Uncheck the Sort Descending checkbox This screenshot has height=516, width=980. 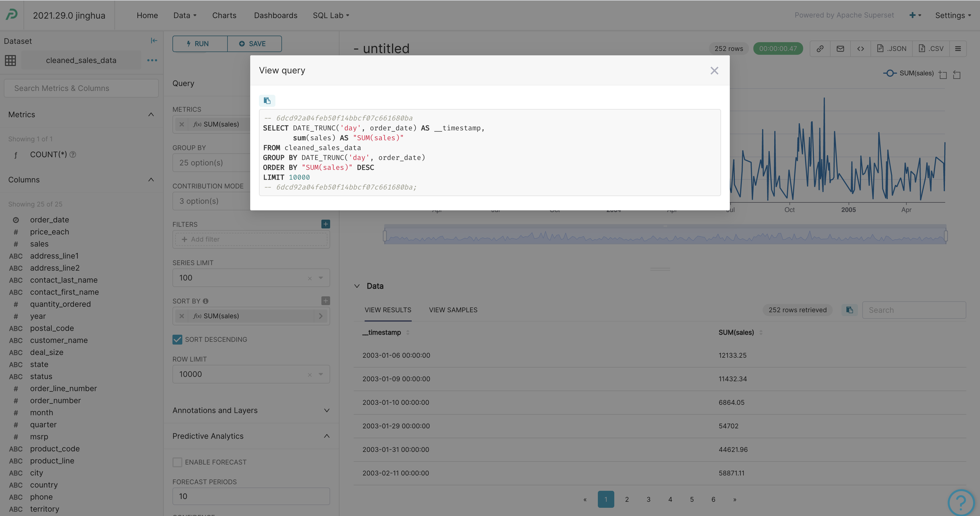(177, 339)
